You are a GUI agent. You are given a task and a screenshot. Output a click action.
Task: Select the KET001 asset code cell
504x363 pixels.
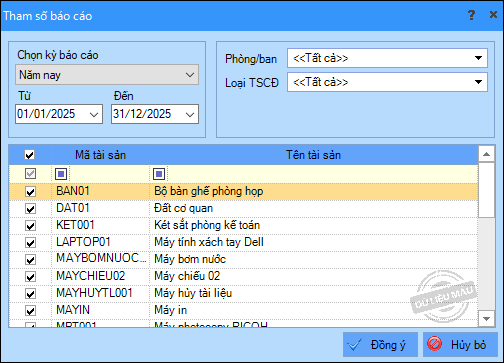(100, 225)
